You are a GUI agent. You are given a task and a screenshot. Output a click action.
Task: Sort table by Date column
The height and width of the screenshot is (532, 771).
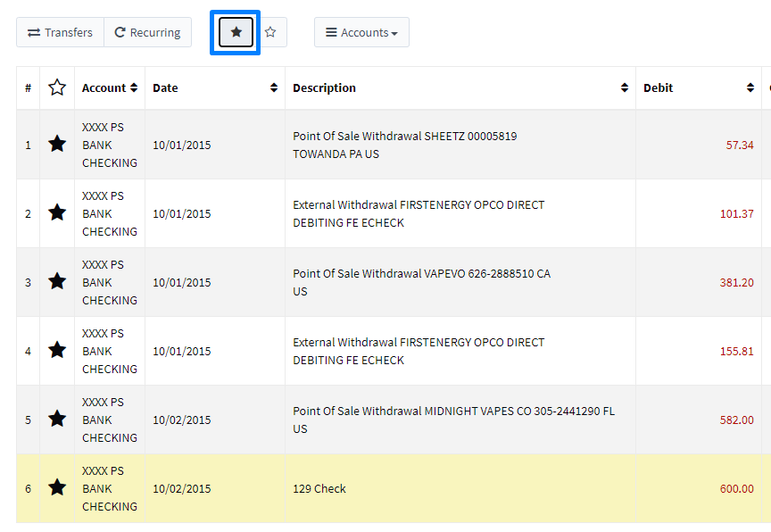(274, 88)
